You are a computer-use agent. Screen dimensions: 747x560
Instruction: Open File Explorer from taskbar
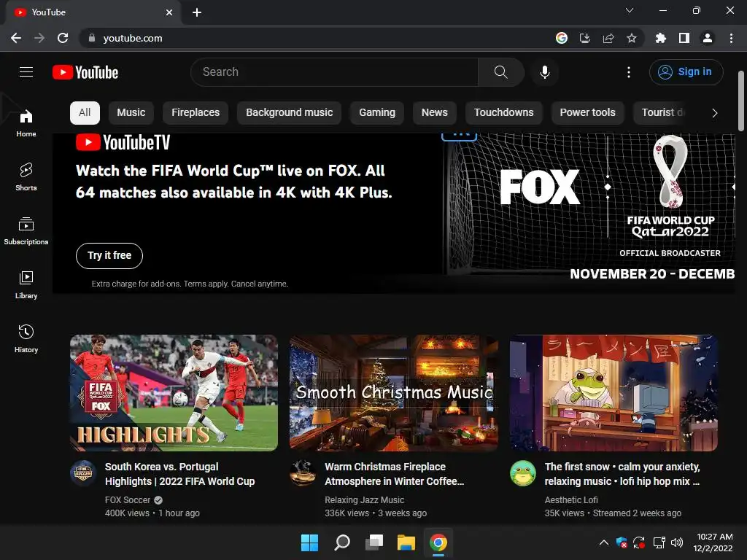click(x=406, y=542)
